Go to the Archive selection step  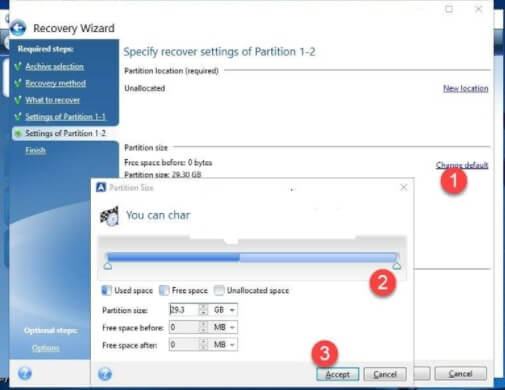54,67
